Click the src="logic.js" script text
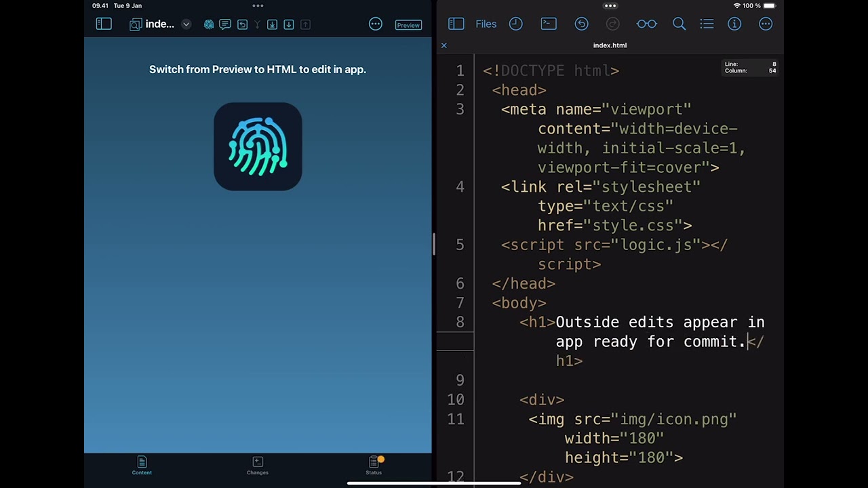Screen dimensions: 868x488 pos(637,245)
